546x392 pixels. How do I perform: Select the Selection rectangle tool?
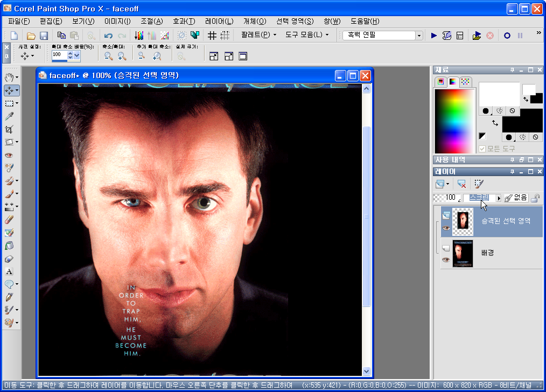coord(9,103)
